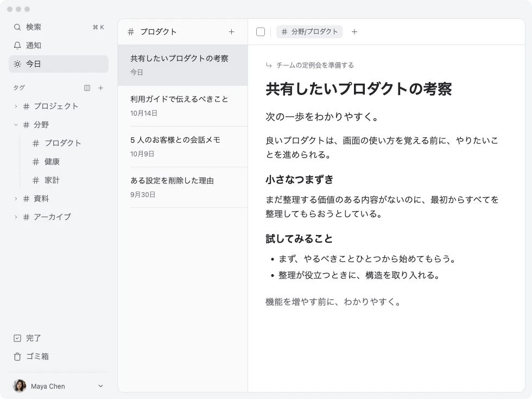Click hash icon beside sidebar プロダクト tag
Viewport: 532px width, 399px height.
[x=36, y=143]
